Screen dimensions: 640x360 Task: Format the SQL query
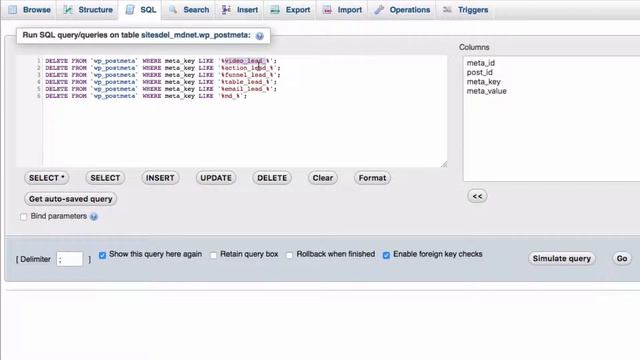pos(372,178)
